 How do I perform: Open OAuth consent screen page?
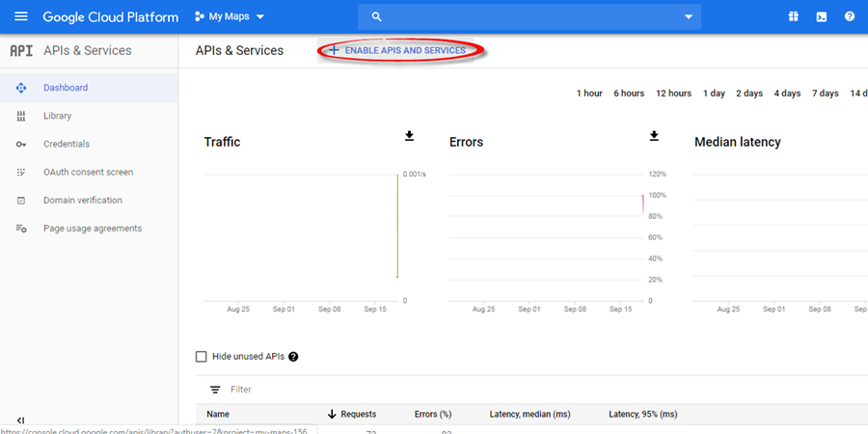[x=89, y=173]
